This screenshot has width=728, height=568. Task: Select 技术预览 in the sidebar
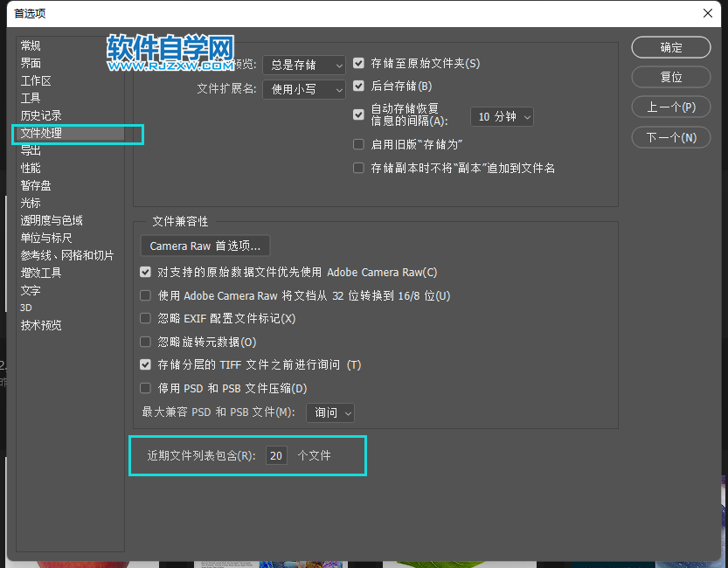[41, 325]
